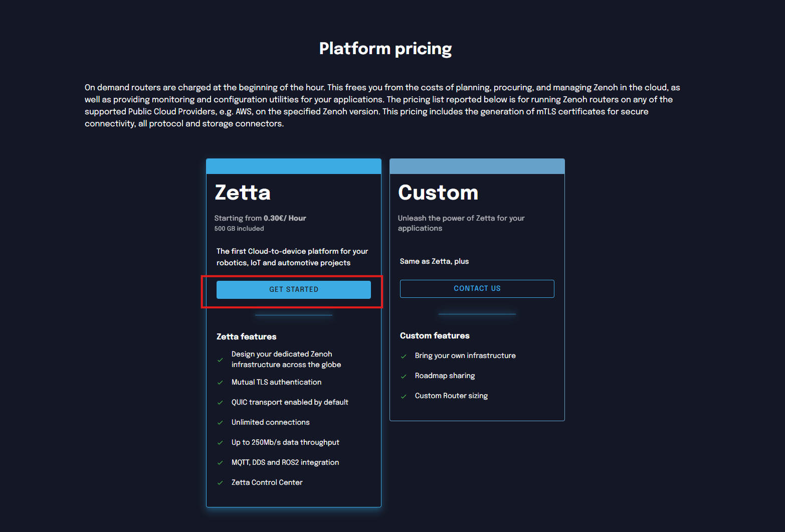Click checkmark next to QUIC transport feature

click(x=220, y=403)
